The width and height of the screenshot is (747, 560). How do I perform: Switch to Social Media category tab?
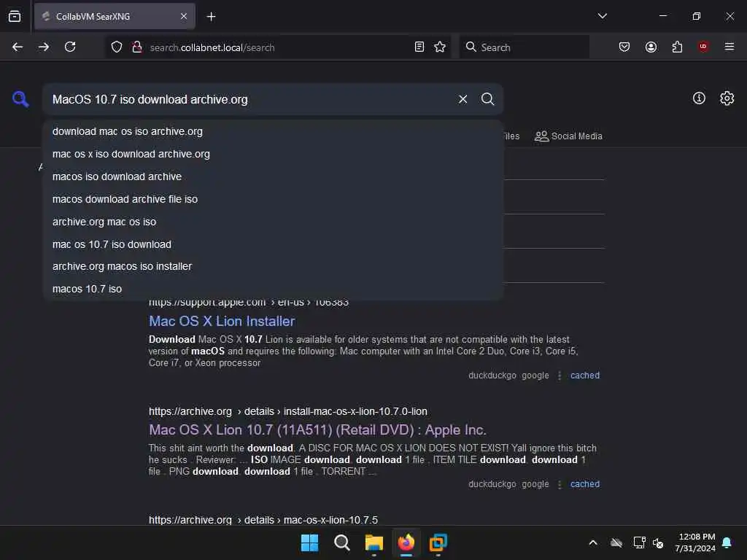(x=568, y=136)
